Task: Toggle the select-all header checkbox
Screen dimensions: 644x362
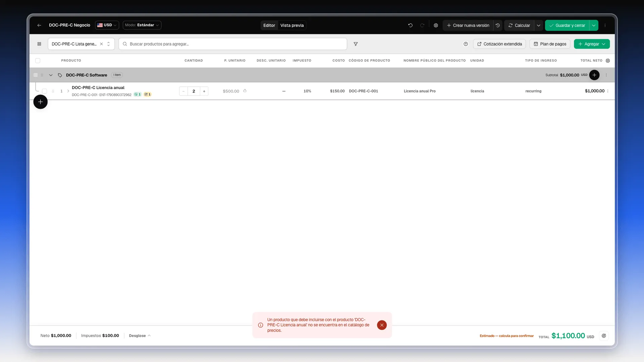Action: coord(38,61)
